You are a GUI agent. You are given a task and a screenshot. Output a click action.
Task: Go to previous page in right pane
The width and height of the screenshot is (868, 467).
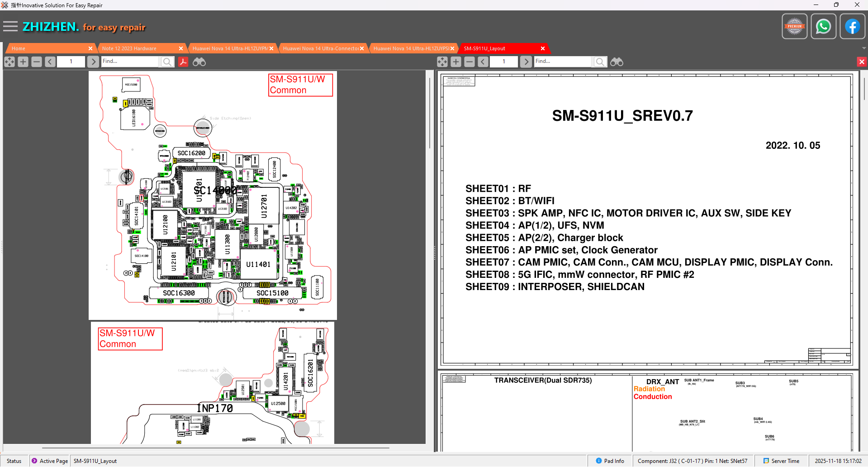[x=483, y=62]
